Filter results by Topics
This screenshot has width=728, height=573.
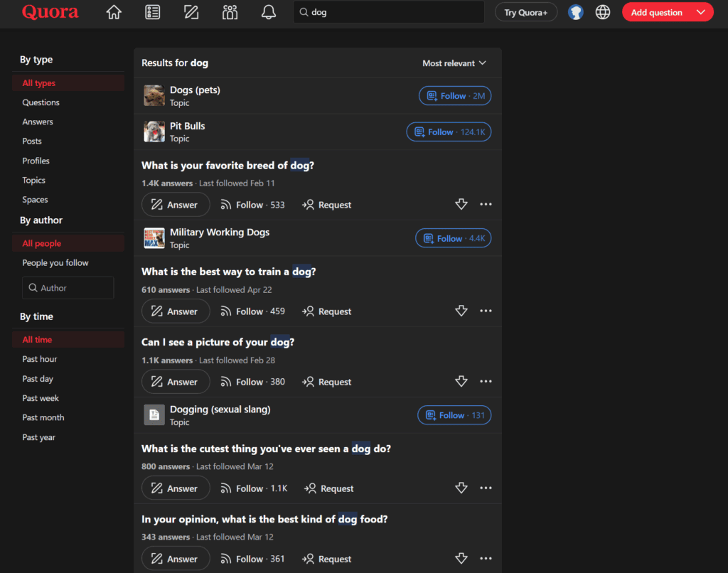(x=68, y=180)
